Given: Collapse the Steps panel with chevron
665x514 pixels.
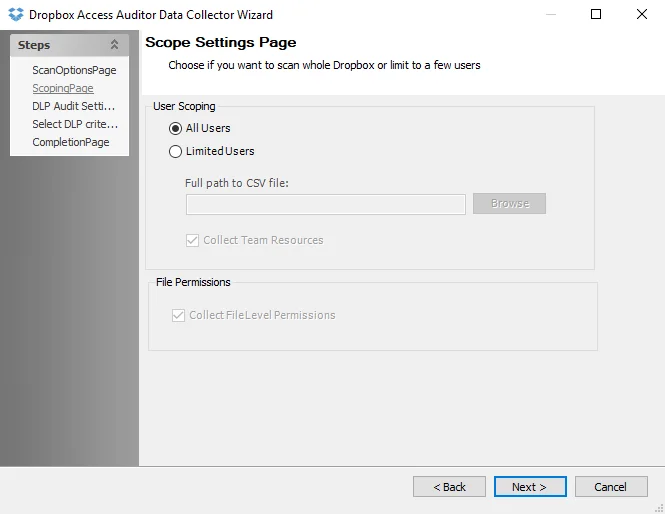Looking at the screenshot, I should (114, 45).
